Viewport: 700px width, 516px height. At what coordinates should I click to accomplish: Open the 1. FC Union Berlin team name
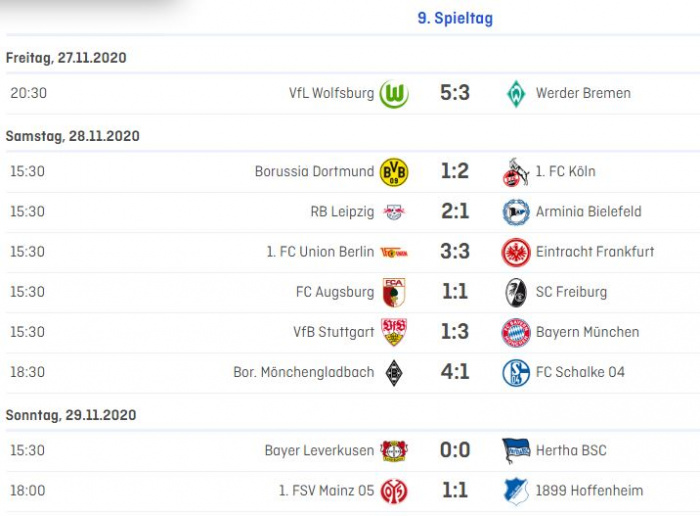click(320, 252)
